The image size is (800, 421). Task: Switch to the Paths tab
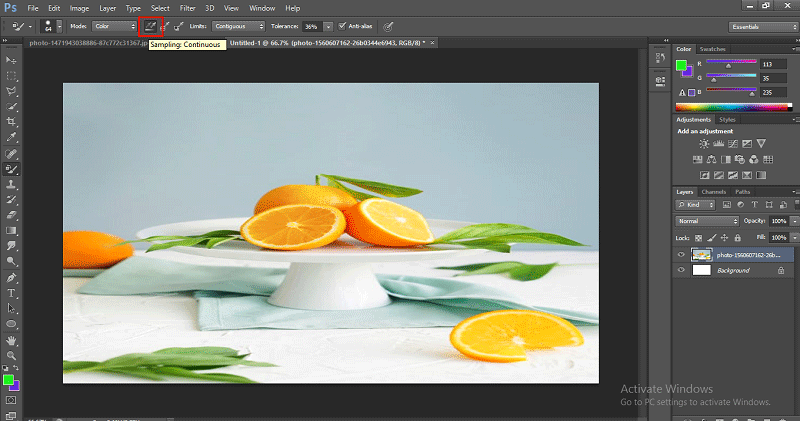742,192
